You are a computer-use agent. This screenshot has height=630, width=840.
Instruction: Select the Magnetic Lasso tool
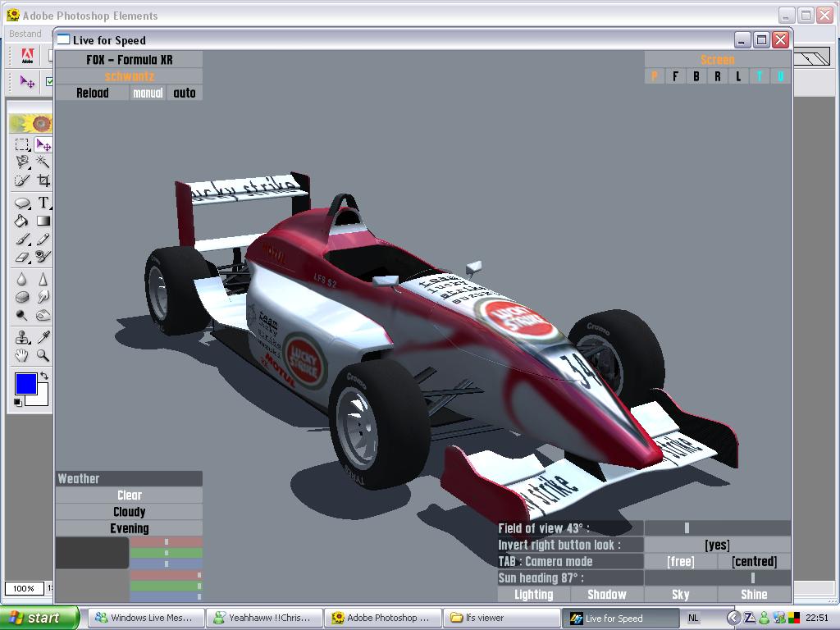22,162
